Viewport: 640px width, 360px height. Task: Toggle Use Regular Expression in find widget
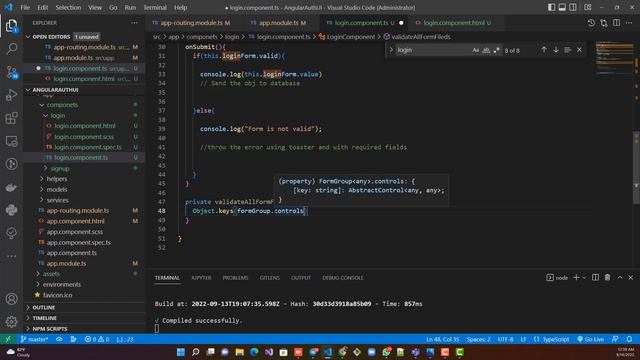coord(496,50)
